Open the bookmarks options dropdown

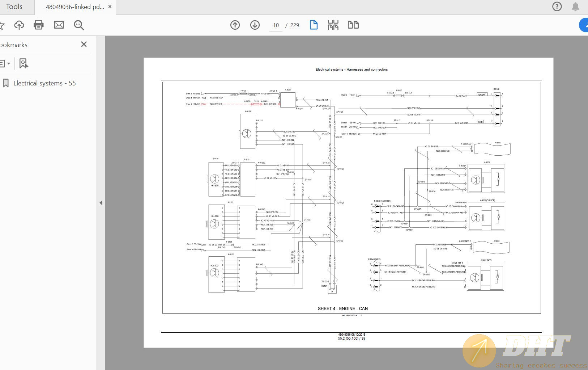click(5, 63)
